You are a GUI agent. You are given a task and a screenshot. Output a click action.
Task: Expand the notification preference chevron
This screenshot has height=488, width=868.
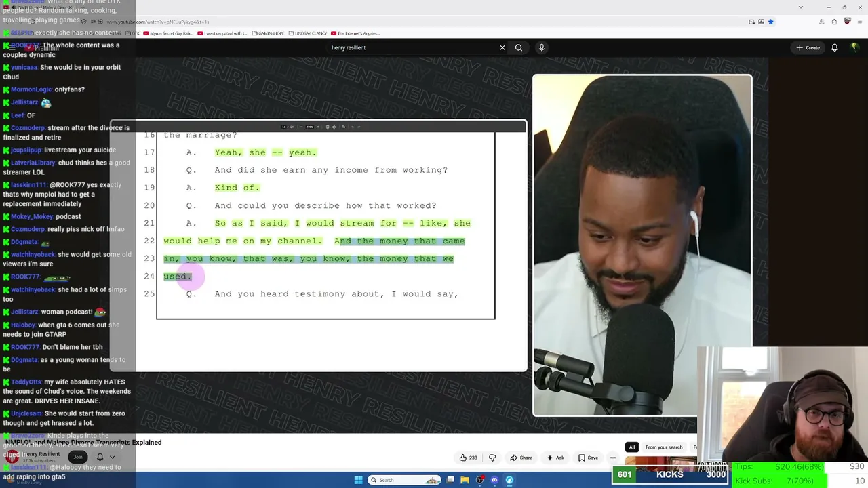(112, 457)
